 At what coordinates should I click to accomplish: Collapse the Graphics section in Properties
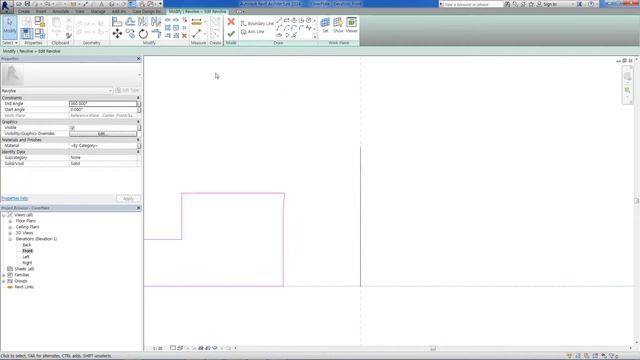pyautogui.click(x=138, y=122)
